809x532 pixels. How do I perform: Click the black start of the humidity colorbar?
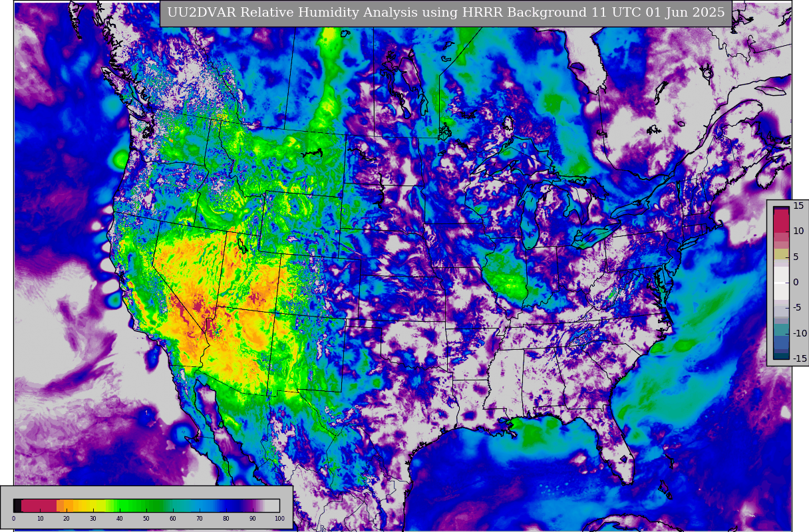17,505
